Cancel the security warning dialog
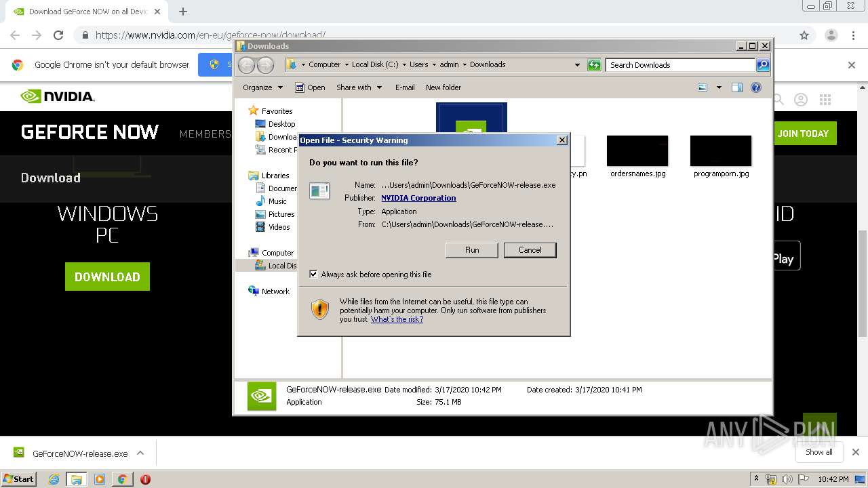 (x=530, y=250)
